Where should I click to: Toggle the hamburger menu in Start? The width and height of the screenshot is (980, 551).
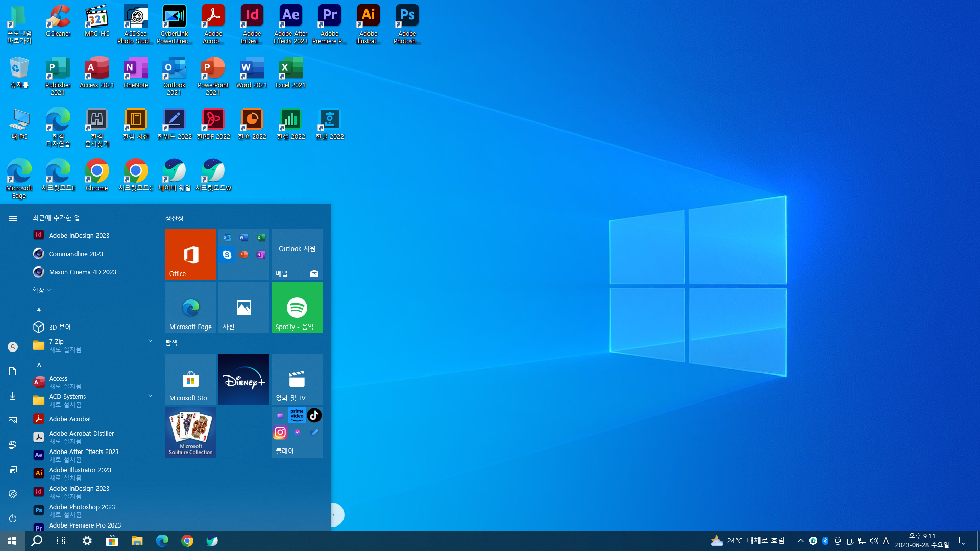point(13,218)
